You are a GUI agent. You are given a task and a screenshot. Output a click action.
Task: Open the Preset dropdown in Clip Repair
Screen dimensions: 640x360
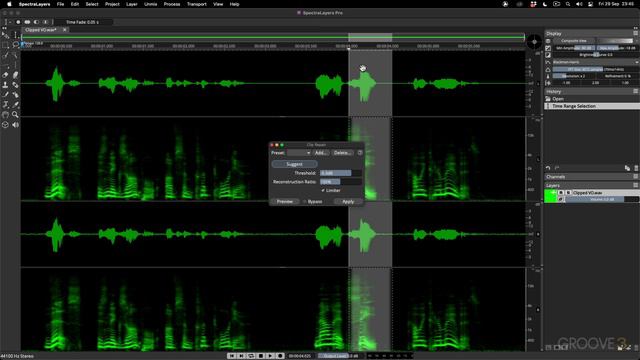coord(299,153)
